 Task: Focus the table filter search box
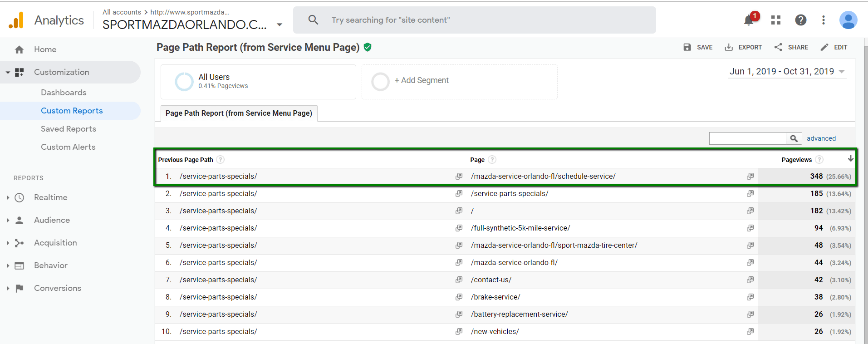pos(748,138)
